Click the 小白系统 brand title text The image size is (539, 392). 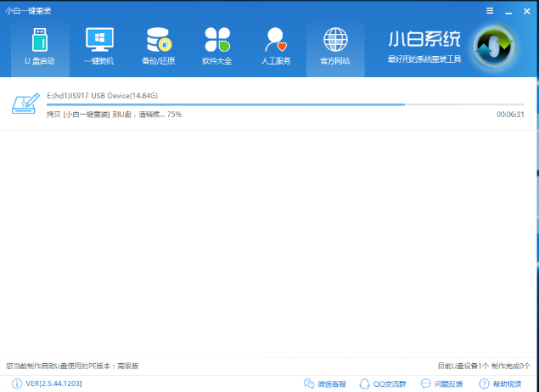tap(424, 39)
